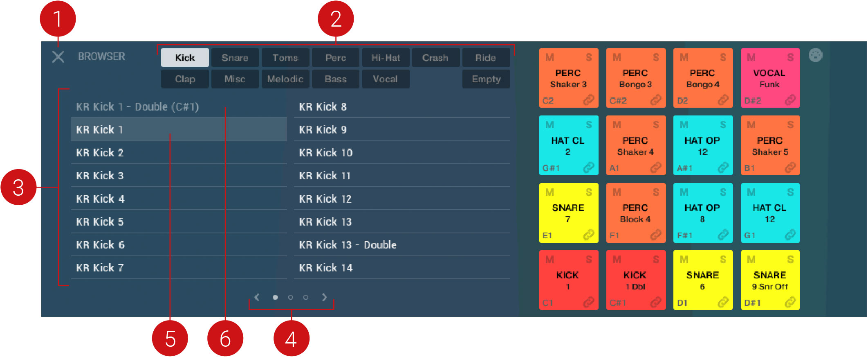Go to next sample list page arrow
Viewport: 868px width, 357px height.
click(x=324, y=297)
